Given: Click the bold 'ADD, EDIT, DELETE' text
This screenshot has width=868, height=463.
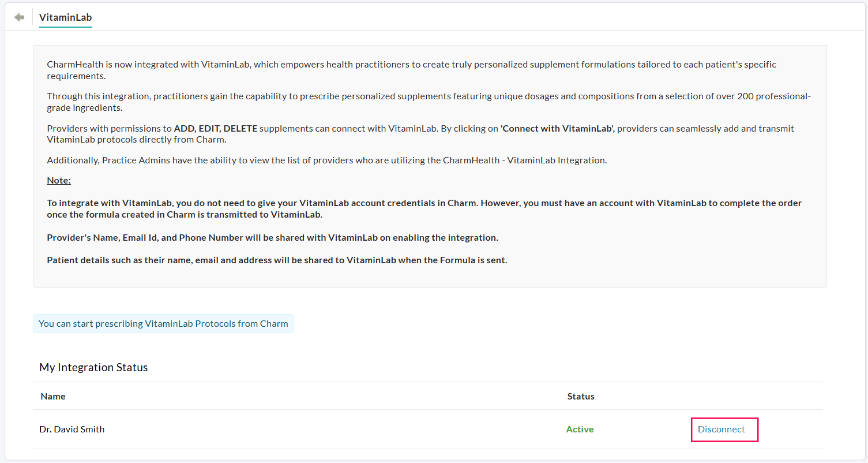Looking at the screenshot, I should click(x=216, y=129).
